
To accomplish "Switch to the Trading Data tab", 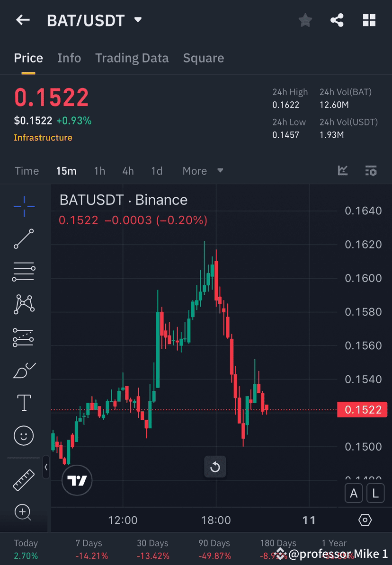I will tap(132, 58).
